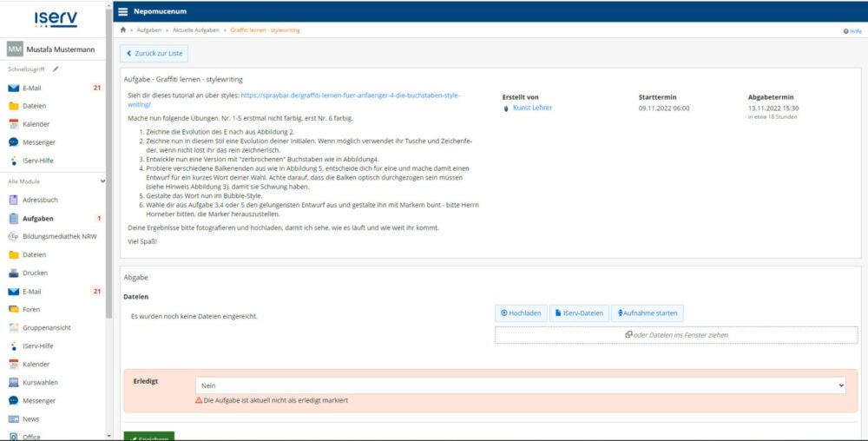868x441 pixels.
Task: Click the Abgabetermin date 13.11.2022 15:30
Action: pyautogui.click(x=773, y=109)
